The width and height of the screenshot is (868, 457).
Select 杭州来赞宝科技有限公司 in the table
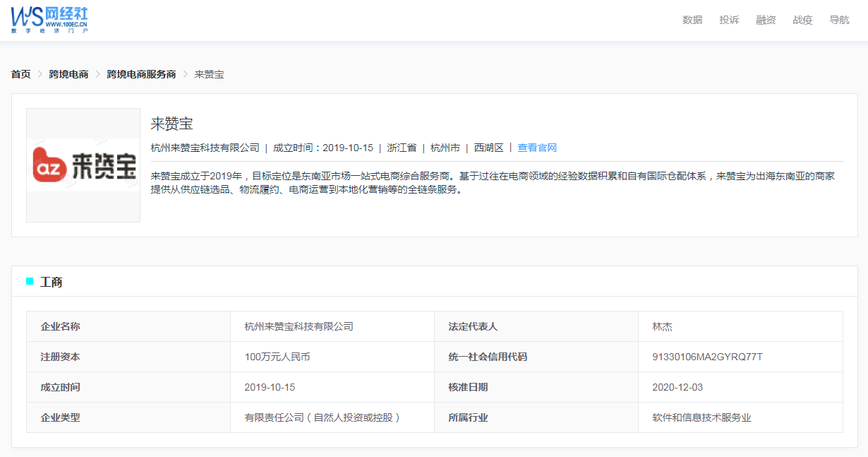coord(299,326)
